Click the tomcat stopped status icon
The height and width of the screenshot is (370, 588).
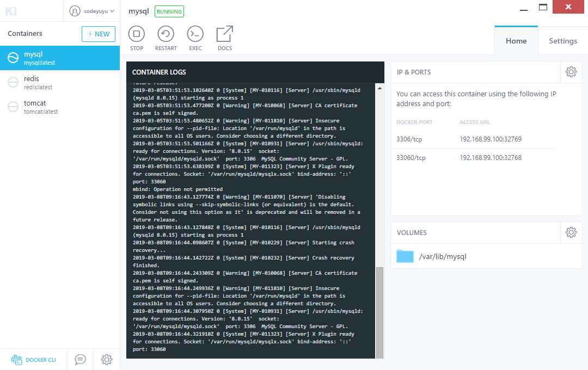[13, 107]
